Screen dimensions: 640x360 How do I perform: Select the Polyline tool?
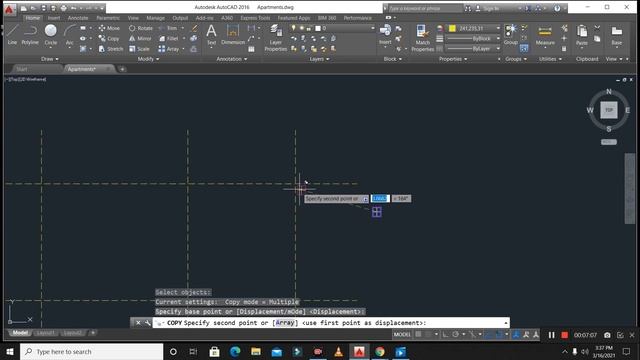tap(30, 34)
